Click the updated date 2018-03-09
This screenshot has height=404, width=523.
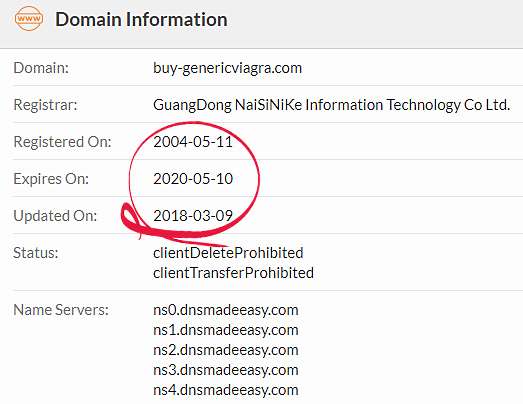tap(193, 216)
